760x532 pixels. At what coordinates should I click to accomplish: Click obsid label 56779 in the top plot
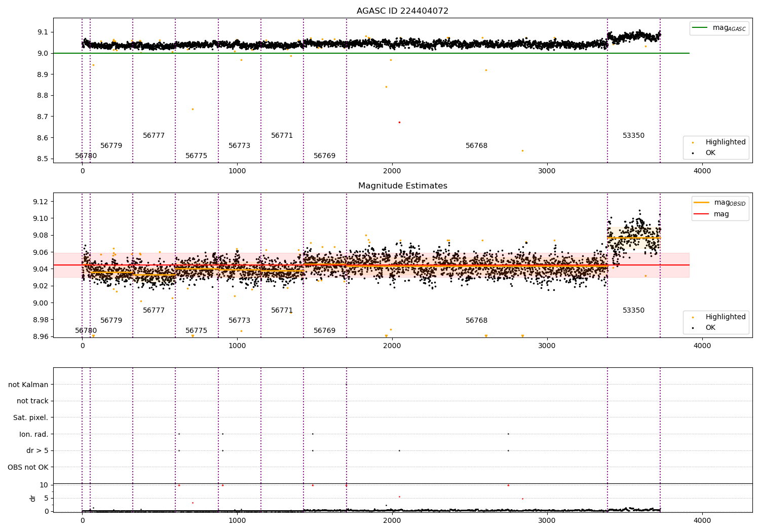(x=111, y=146)
